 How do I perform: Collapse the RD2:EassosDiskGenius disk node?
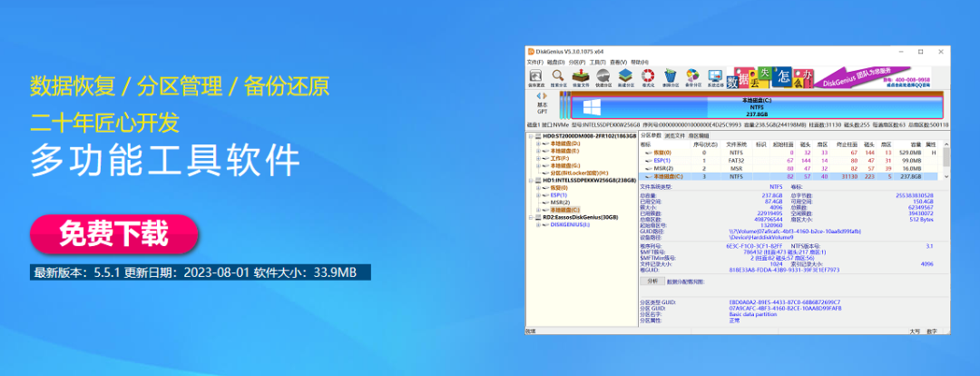(x=531, y=217)
